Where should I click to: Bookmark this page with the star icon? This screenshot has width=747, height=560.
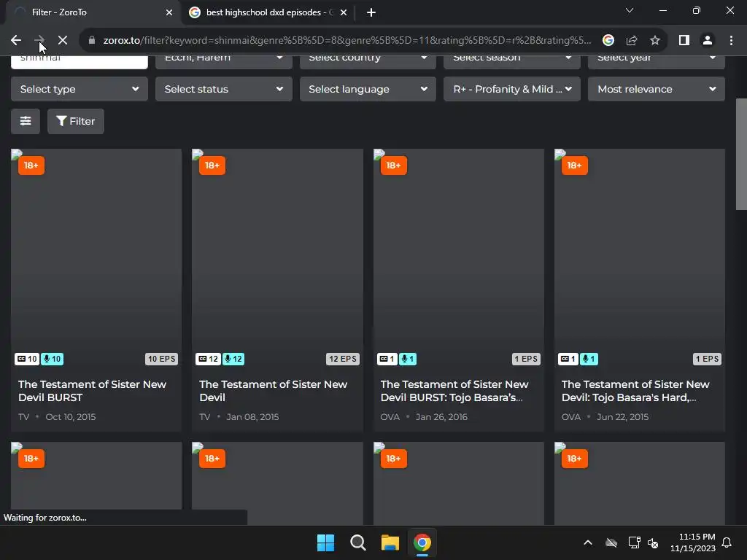655,41
